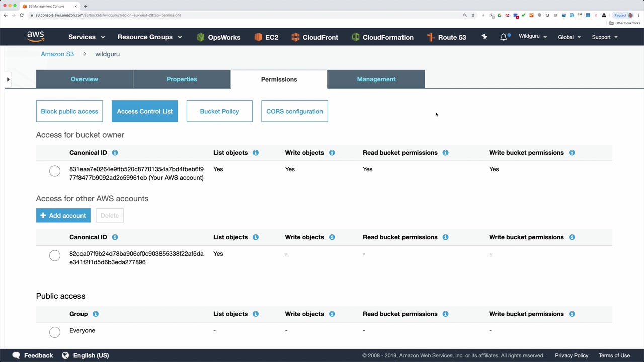Click the info icon beside the owner section's Canonical ID
The width and height of the screenshot is (644, 362).
(115, 153)
